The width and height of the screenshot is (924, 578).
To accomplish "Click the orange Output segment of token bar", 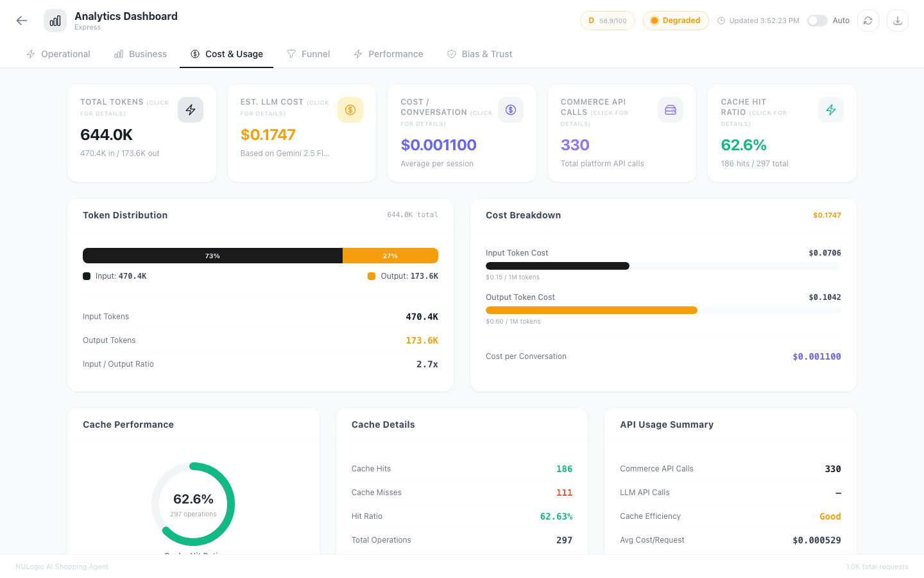I will (390, 256).
